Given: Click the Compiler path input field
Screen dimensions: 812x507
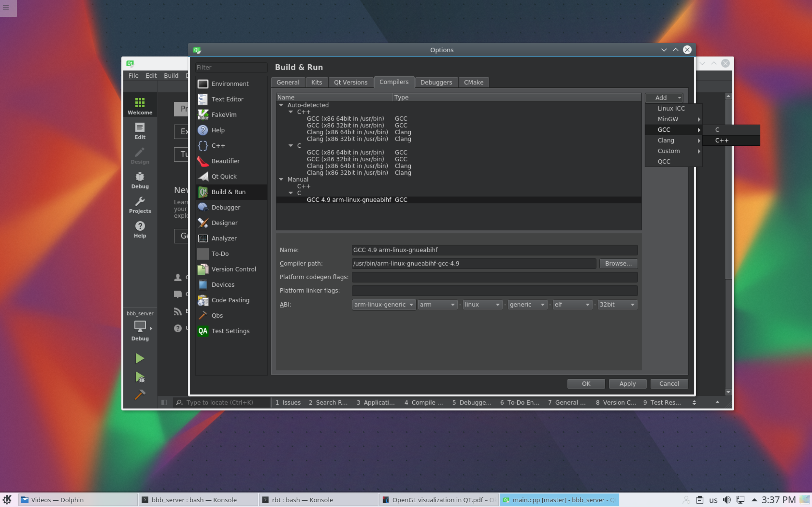Looking at the screenshot, I should point(474,263).
